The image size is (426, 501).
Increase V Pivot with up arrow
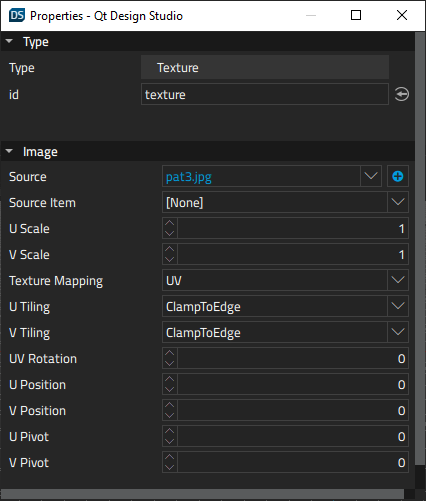[170, 457]
